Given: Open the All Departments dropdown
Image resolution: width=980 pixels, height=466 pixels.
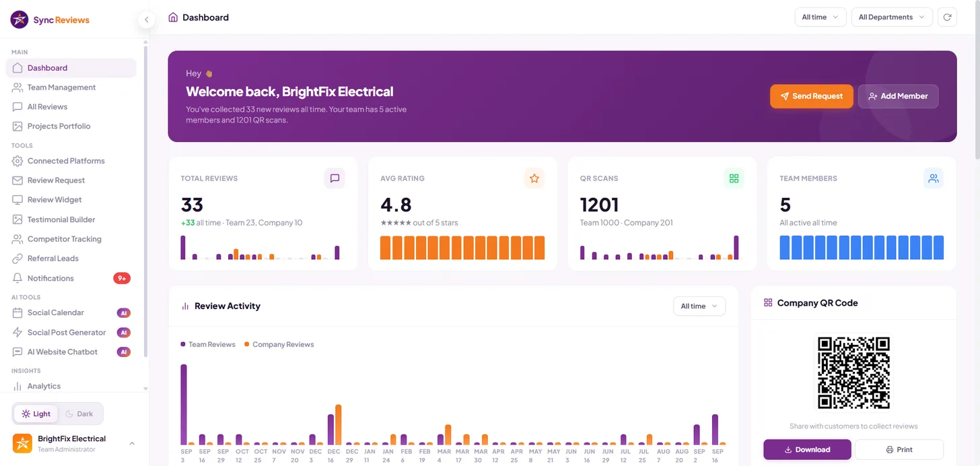Looking at the screenshot, I should coord(892,18).
